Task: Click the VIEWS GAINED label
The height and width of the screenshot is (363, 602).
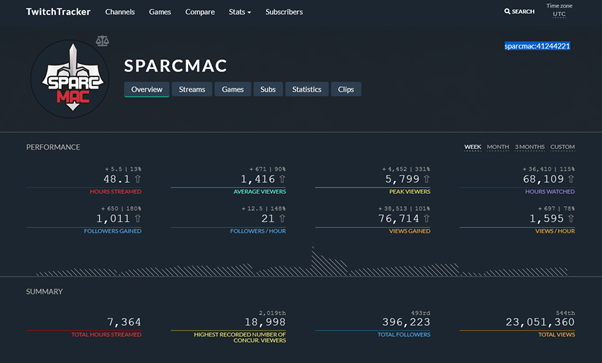Action: click(410, 231)
